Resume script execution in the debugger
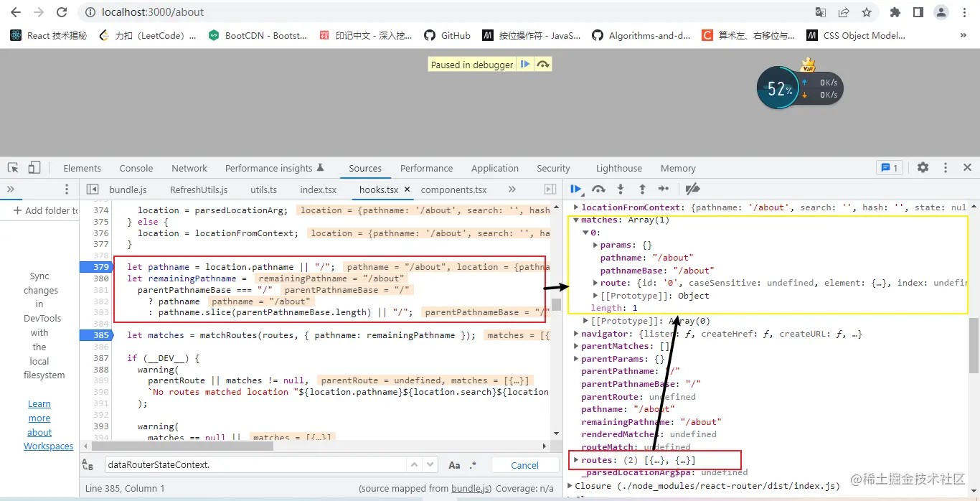The width and height of the screenshot is (980, 501). [576, 189]
